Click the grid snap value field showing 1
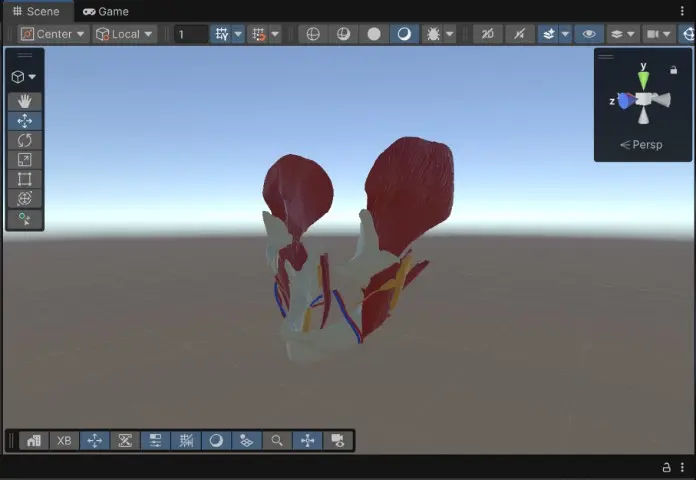The width and height of the screenshot is (696, 480). 190,34
